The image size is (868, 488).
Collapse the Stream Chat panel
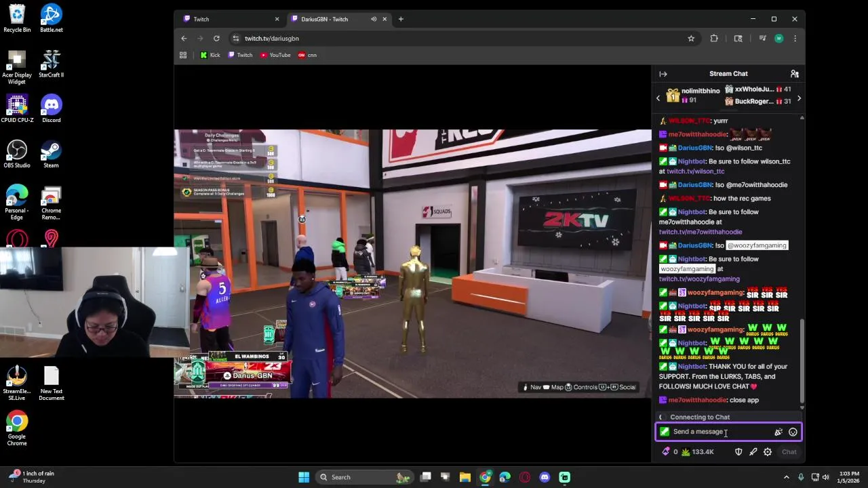(663, 74)
